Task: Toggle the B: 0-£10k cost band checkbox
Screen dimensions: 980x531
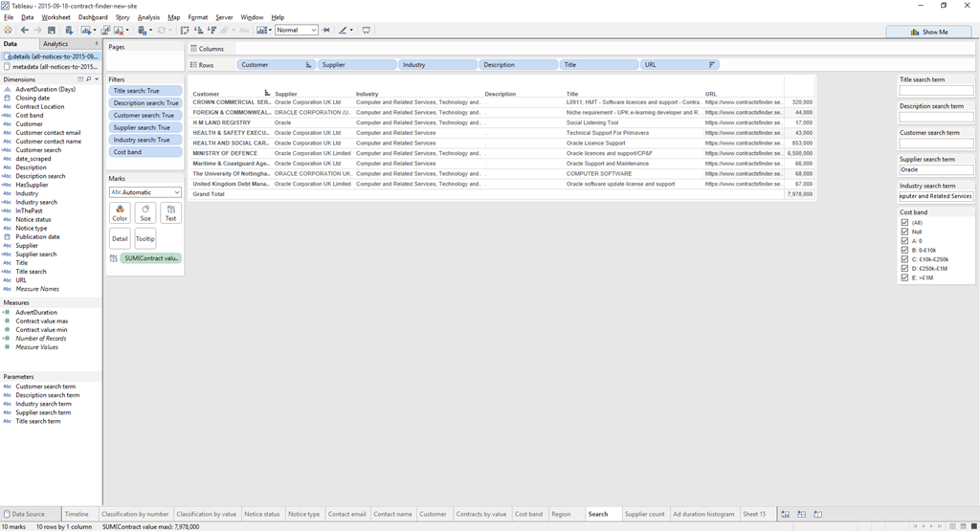Action: pos(904,250)
